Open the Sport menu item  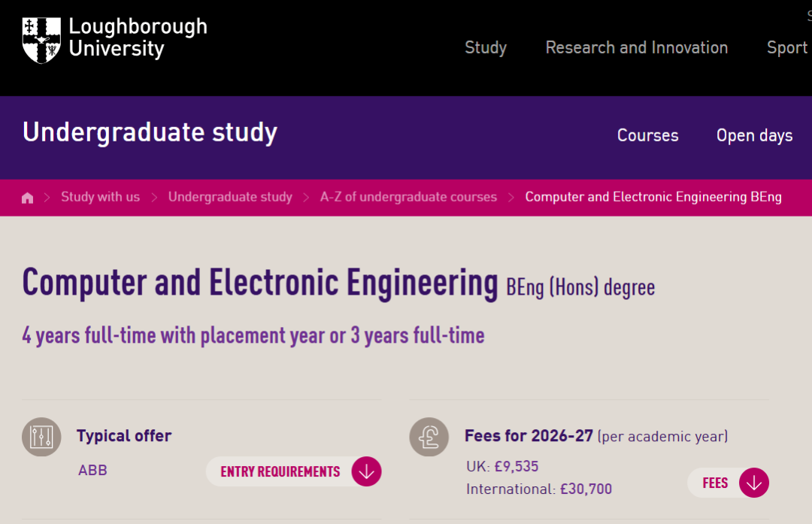tap(786, 47)
